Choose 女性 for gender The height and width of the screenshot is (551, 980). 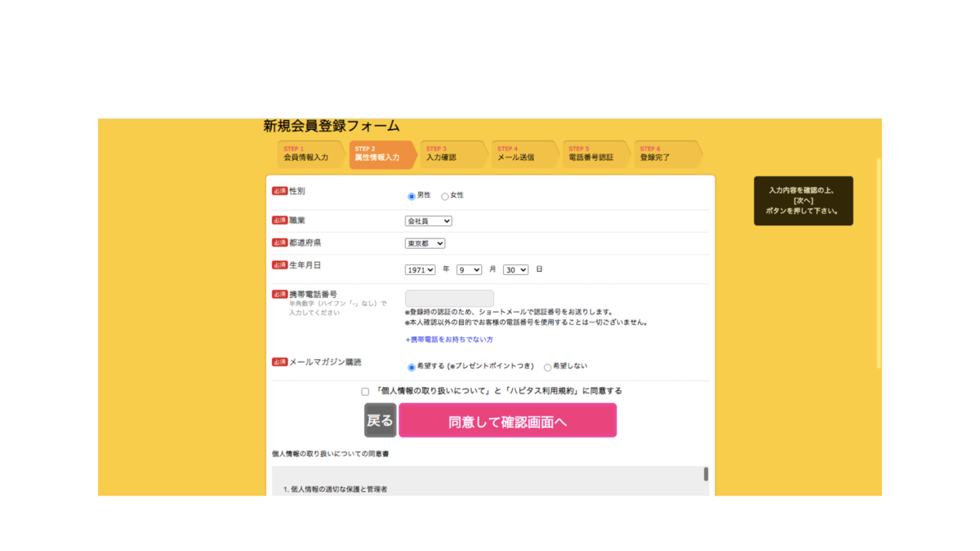pyautogui.click(x=445, y=196)
